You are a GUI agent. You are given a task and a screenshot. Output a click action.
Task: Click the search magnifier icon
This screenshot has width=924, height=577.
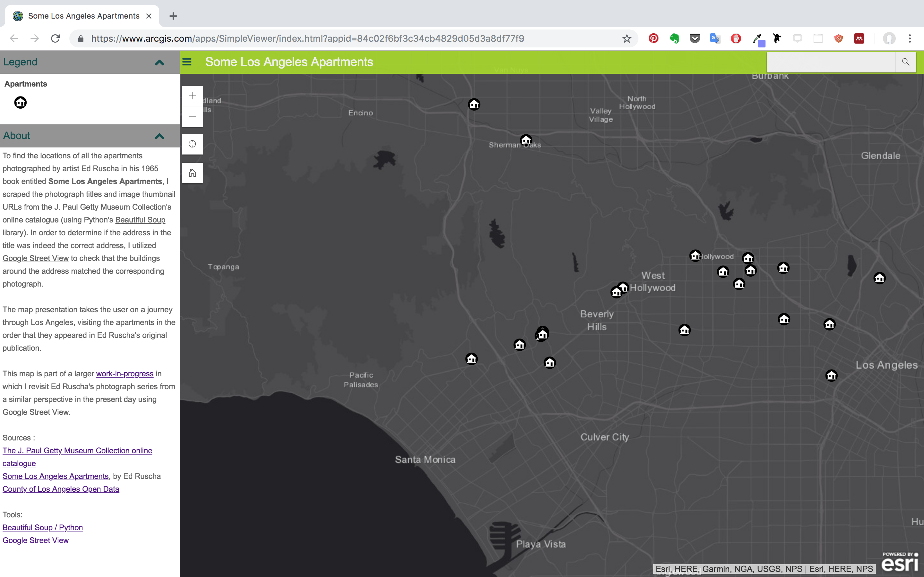tap(905, 62)
